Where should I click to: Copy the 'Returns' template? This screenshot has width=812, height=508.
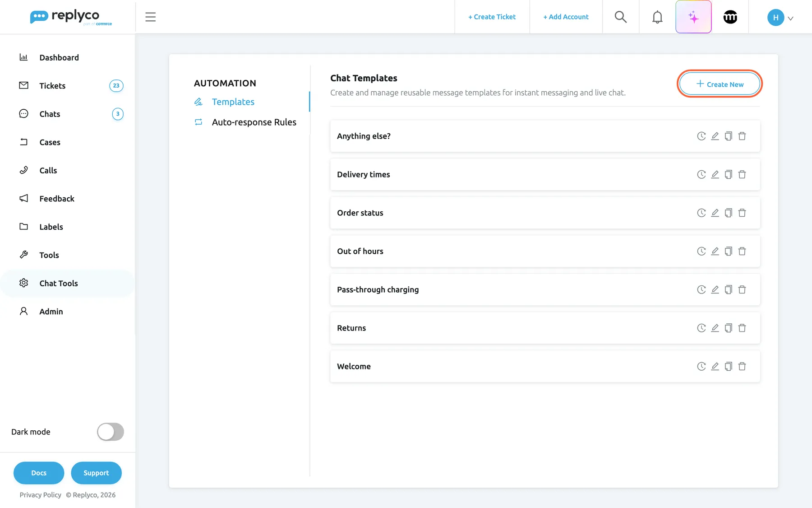point(729,328)
